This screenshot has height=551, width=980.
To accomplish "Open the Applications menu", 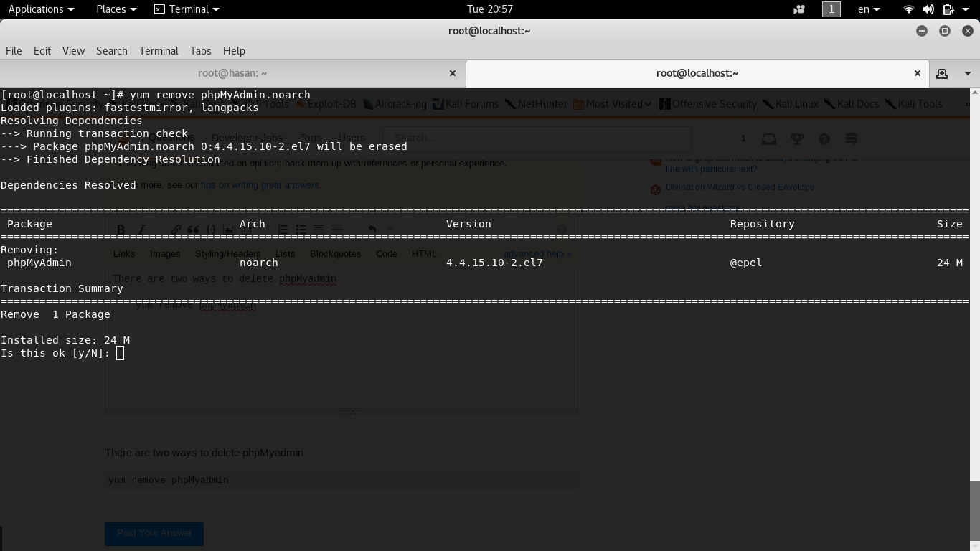I will (x=41, y=9).
